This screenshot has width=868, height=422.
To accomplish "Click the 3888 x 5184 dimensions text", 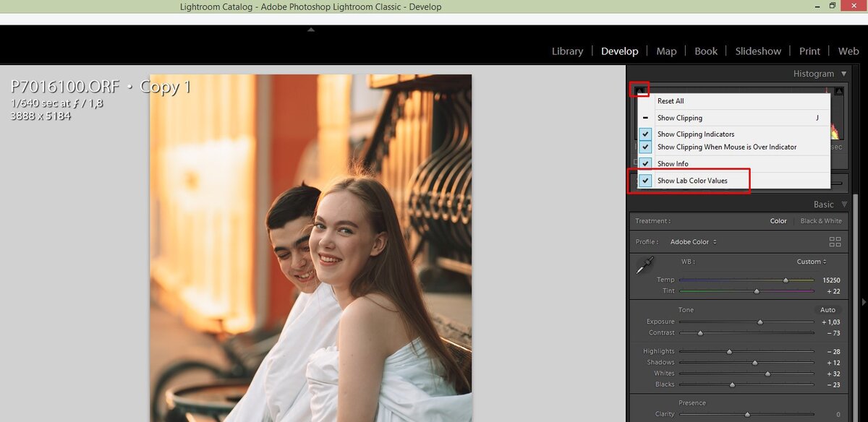I will click(41, 116).
